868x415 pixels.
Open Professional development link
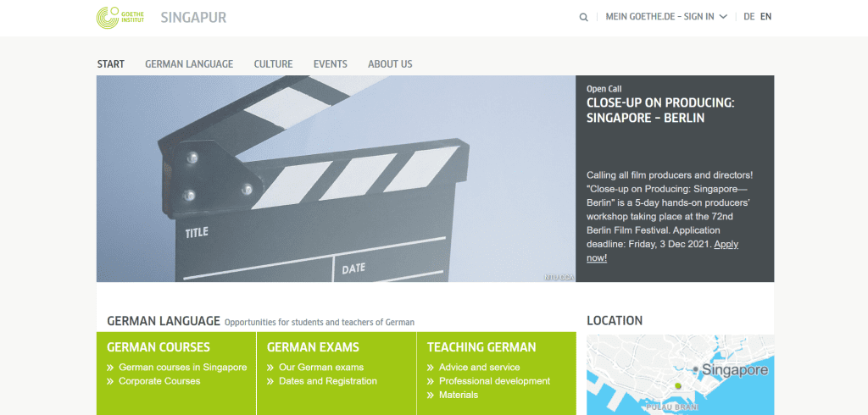tap(494, 381)
